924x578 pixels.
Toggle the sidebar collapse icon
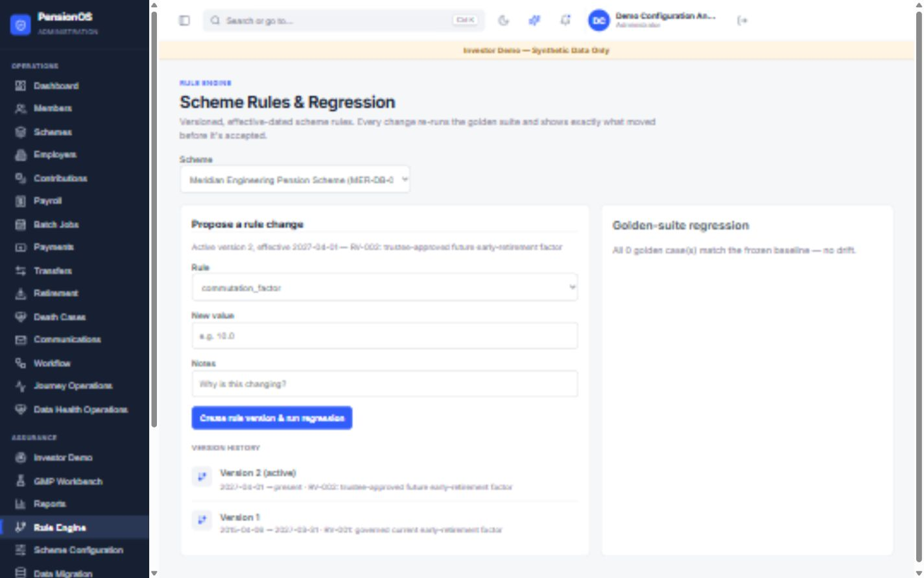tap(184, 21)
